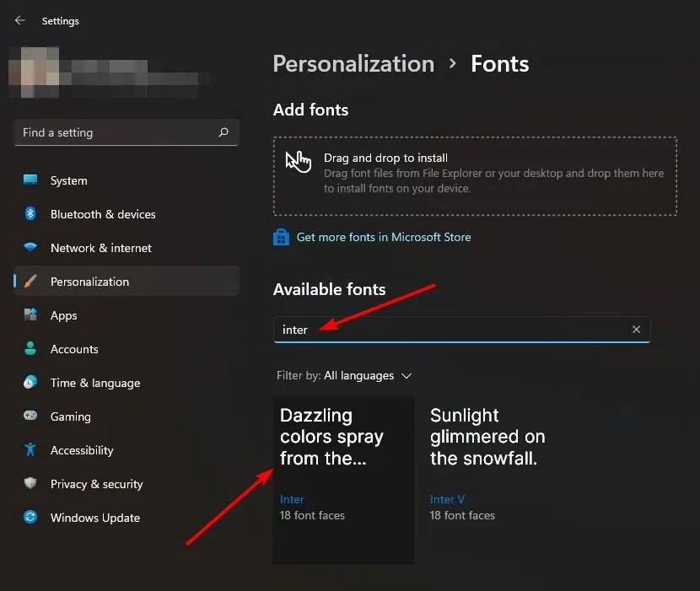Open Accessibility settings
Screen dimensions: 700x591
pyautogui.click(x=127, y=450)
